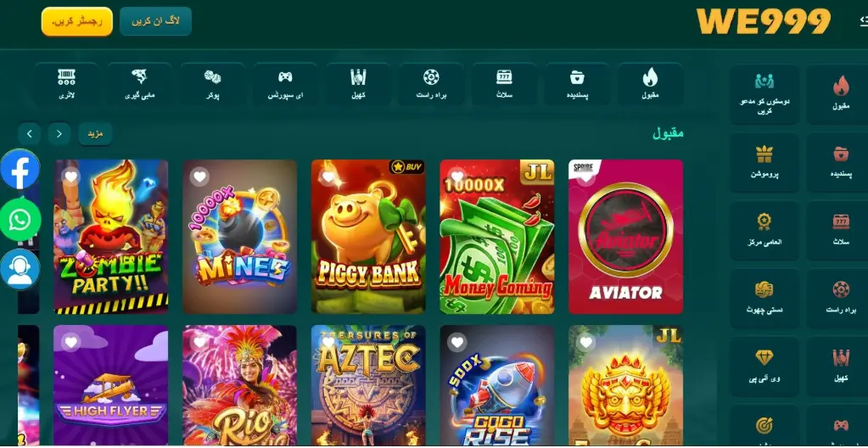The width and height of the screenshot is (868, 448).
Task: Launch the Rio carnival game
Action: click(x=239, y=385)
